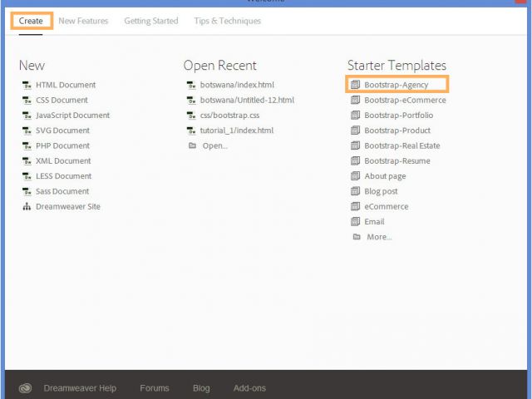
Task: Click the Bootstrap-Product template icon
Action: [x=355, y=131]
